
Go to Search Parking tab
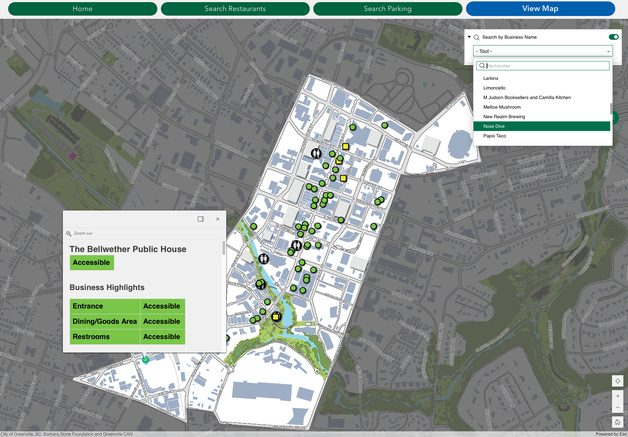click(387, 8)
